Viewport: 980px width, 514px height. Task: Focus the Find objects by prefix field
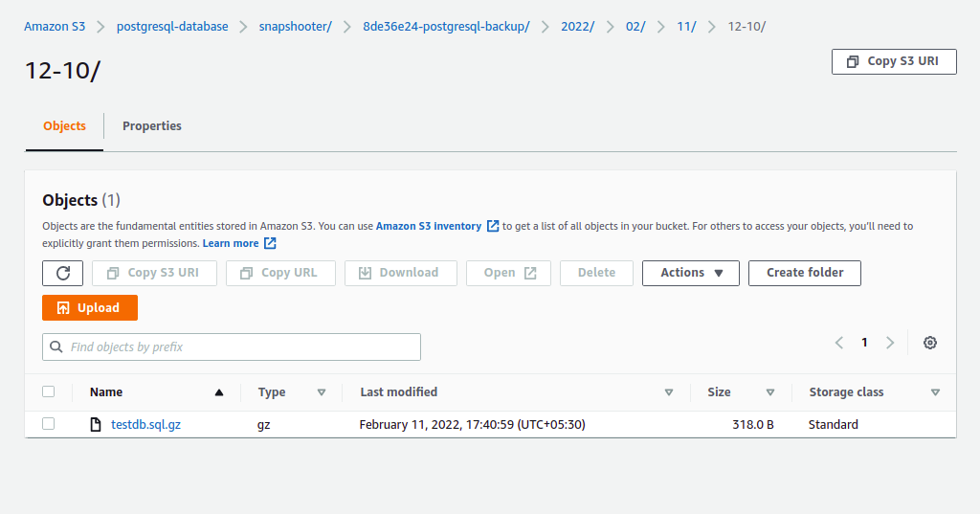232,347
